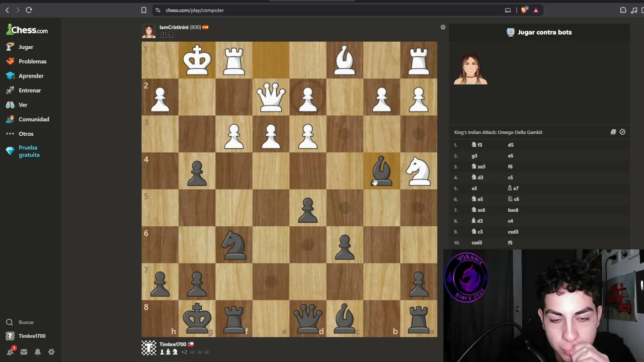Screen dimensions: 644x362
Task: Reload the page with the refresh icon
Action: tap(29, 10)
